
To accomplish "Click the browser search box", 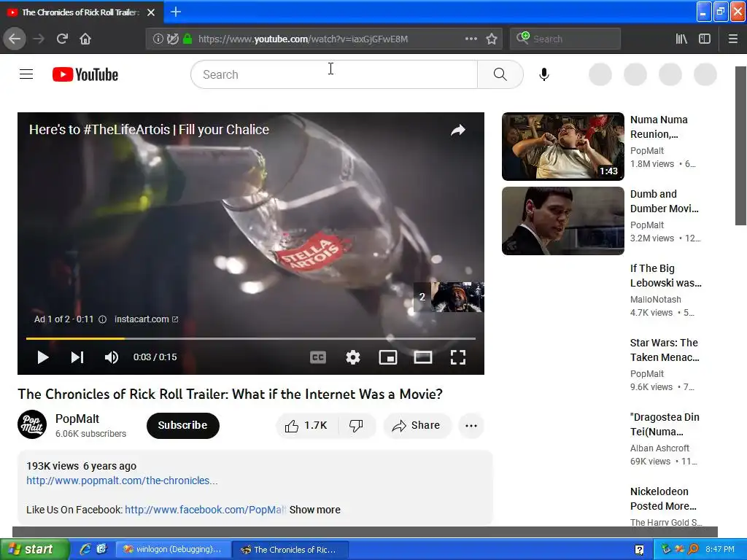I will 565,39.
